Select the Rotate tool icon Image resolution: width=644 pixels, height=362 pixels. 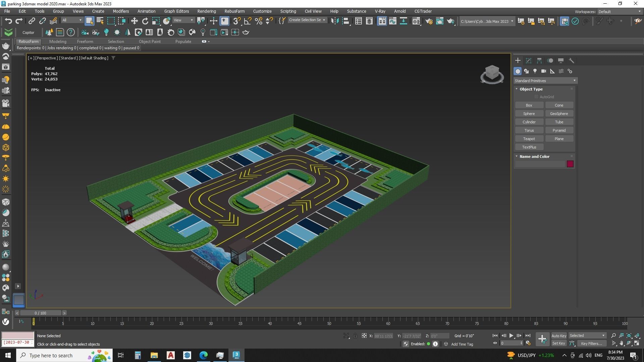(x=145, y=21)
